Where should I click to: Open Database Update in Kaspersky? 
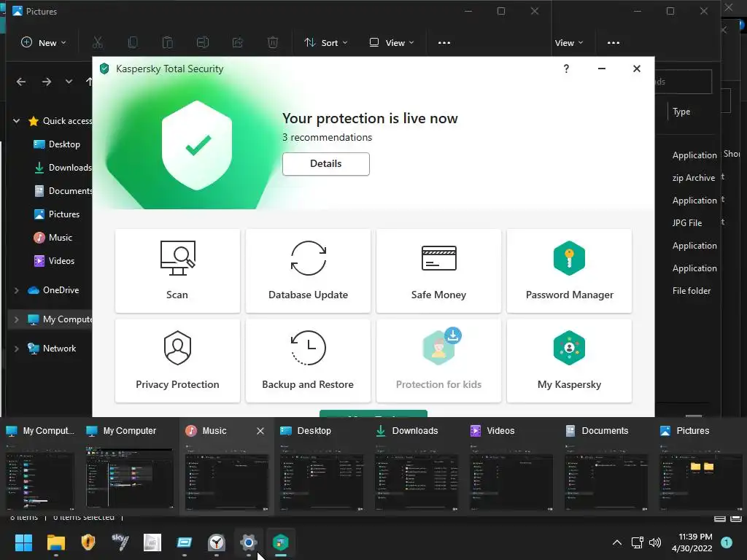click(x=309, y=271)
